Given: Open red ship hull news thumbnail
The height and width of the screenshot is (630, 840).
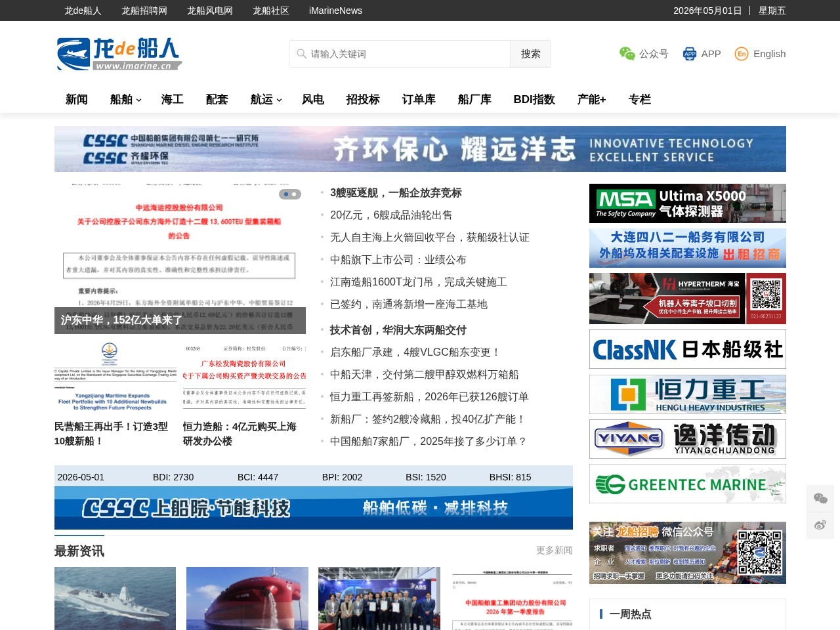Looking at the screenshot, I should click(x=247, y=598).
